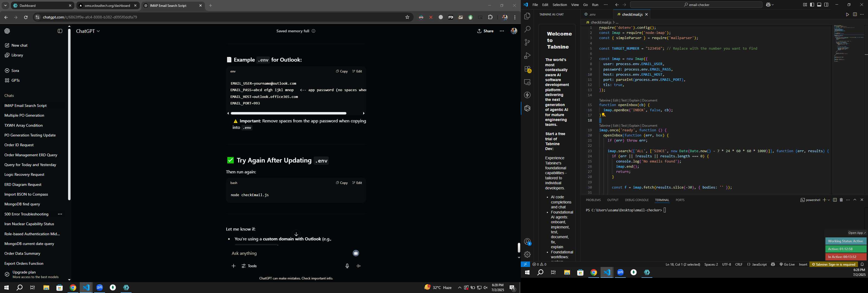The width and height of the screenshot is (868, 293).
Task: Open Run and Debug view in VS Code
Action: pyautogui.click(x=527, y=56)
